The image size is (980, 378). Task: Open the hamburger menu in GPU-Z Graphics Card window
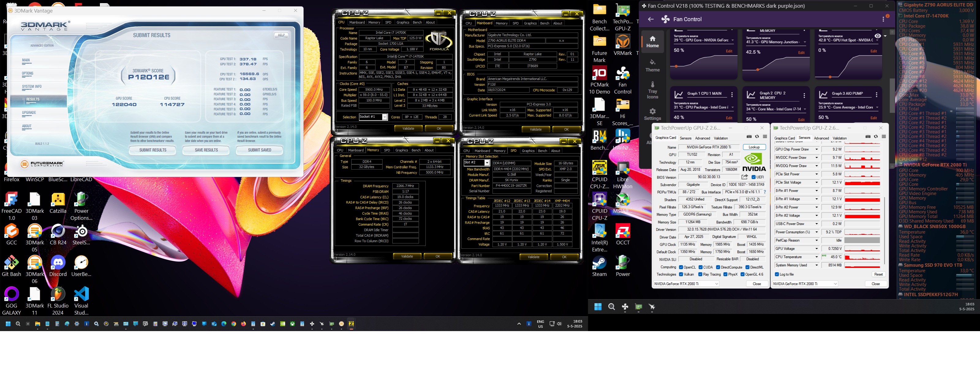coord(765,136)
